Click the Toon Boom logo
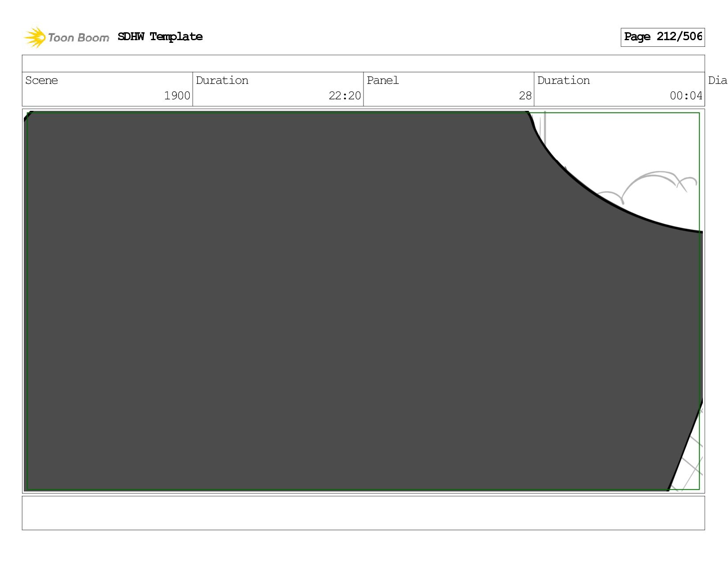This screenshot has width=728, height=563. (x=66, y=38)
